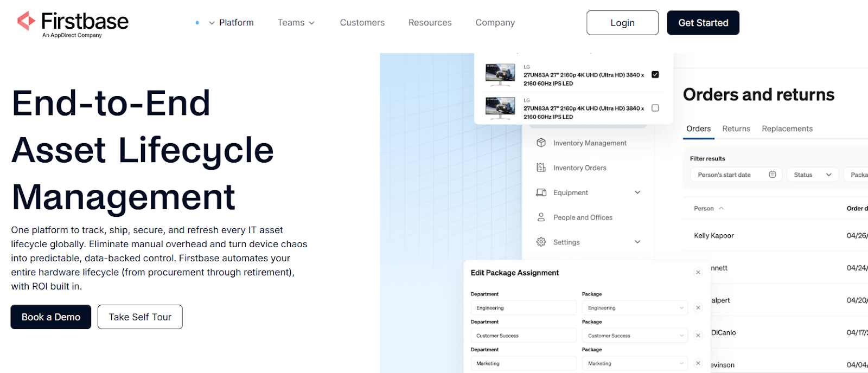This screenshot has height=373, width=868.
Task: Click the Settings gear icon
Action: tap(541, 242)
